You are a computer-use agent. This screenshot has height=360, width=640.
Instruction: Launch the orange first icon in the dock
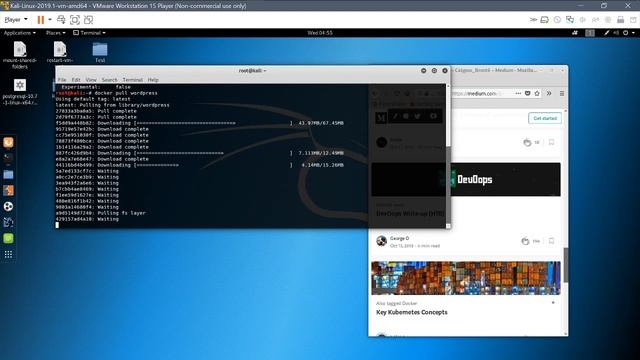pyautogui.click(x=8, y=142)
